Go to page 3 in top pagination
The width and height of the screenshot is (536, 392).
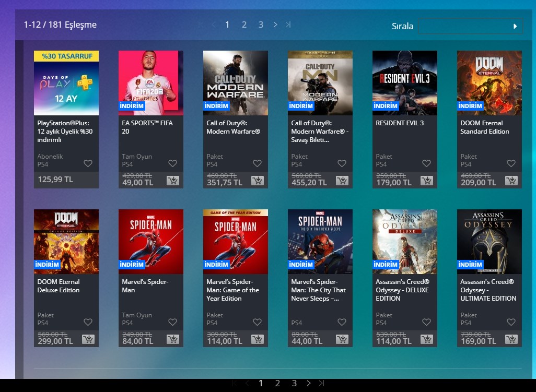[x=261, y=25]
